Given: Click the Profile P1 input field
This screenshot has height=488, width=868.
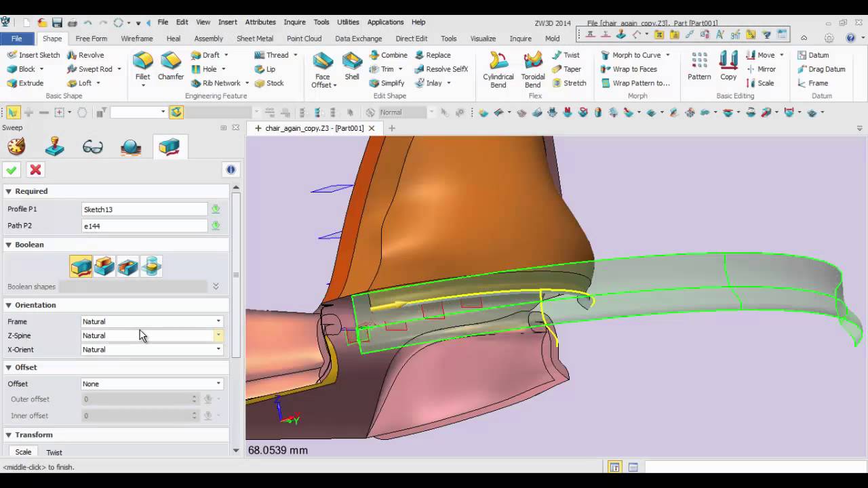Looking at the screenshot, I should [144, 209].
